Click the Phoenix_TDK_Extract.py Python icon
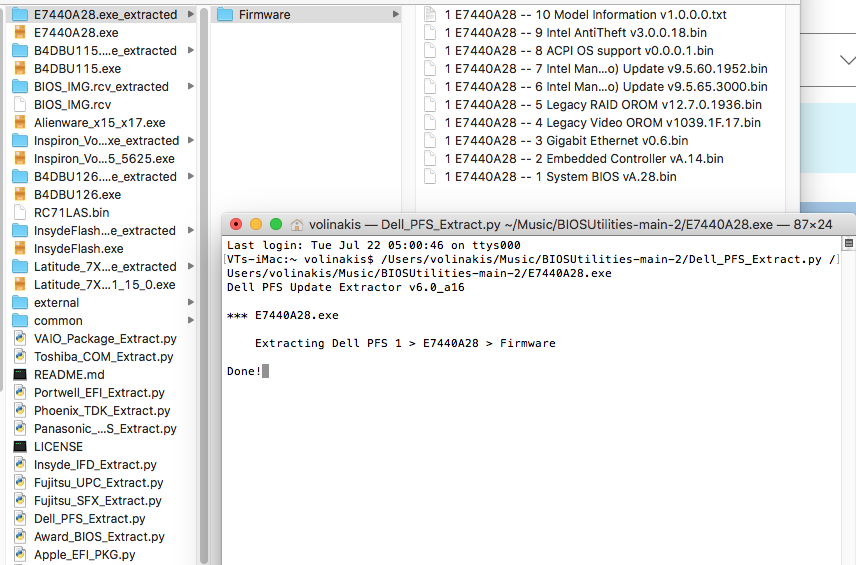The height and width of the screenshot is (565, 856). [20, 411]
